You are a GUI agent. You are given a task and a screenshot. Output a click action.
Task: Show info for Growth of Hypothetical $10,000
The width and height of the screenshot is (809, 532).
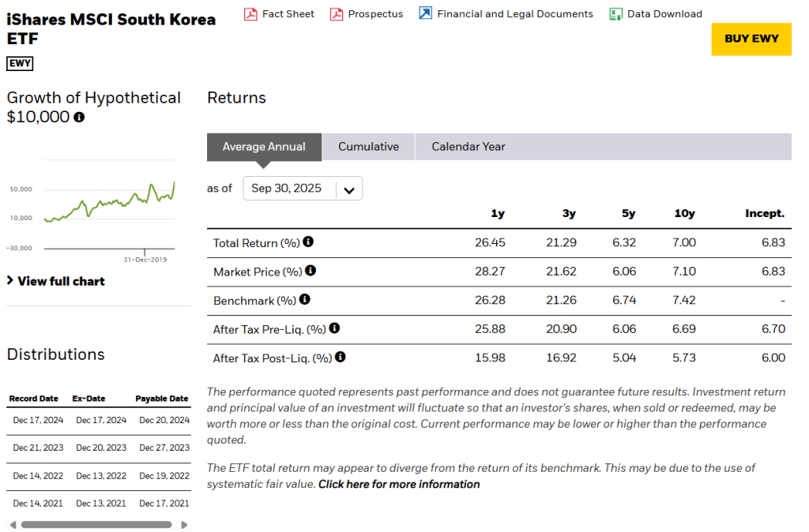79,118
